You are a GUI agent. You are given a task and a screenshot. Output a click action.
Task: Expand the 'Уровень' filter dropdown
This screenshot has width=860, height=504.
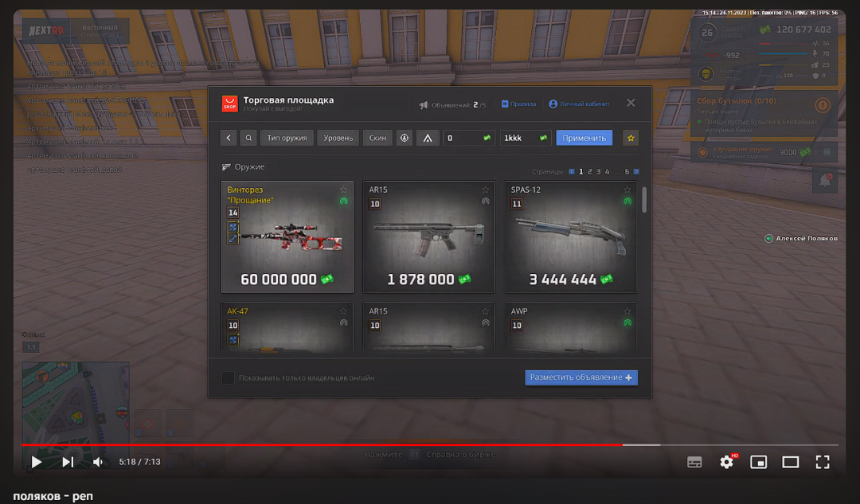338,138
